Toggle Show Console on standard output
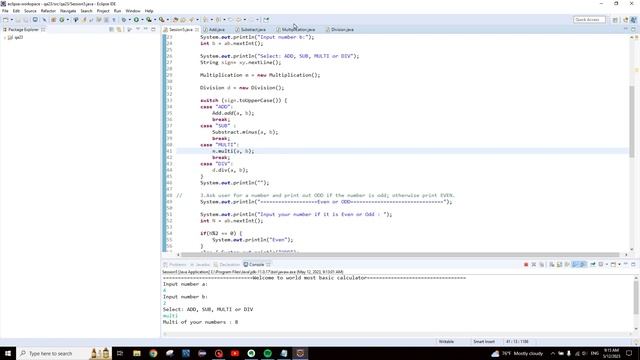 click(575, 264)
